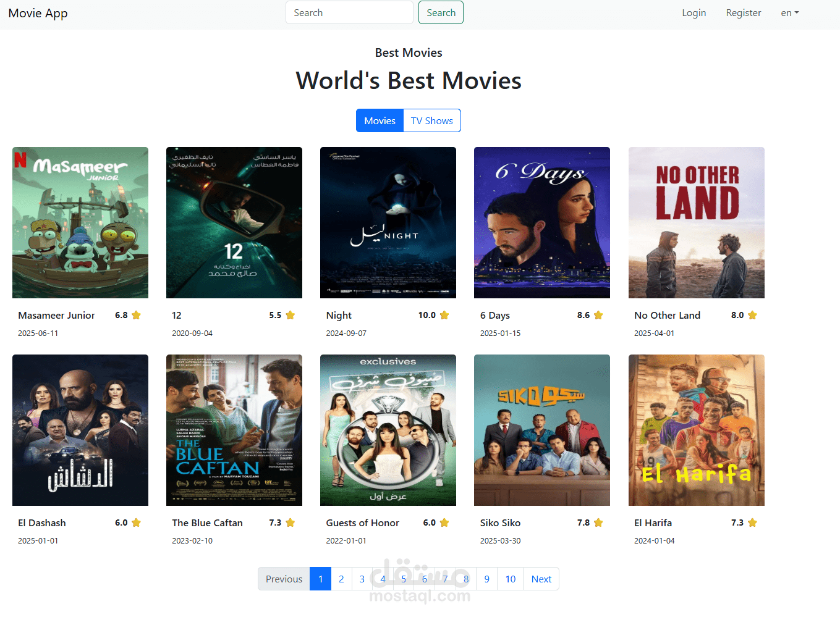Click the Masameer Junior title text

[56, 315]
